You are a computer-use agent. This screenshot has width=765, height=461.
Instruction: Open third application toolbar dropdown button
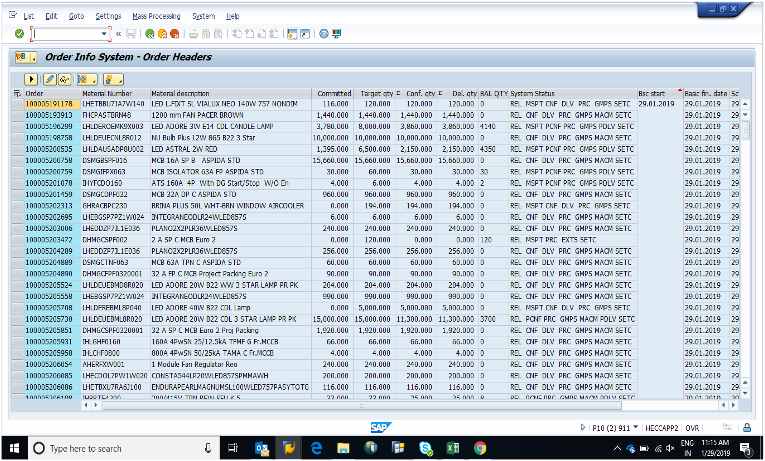pyautogui.click(x=87, y=79)
